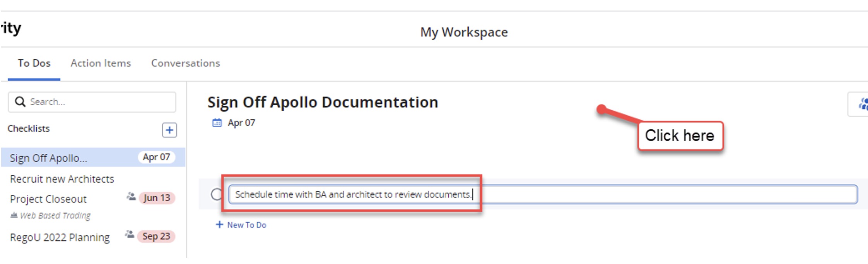Click the shared-users icon on Project Closeout row
The image size is (868, 264).
click(131, 196)
